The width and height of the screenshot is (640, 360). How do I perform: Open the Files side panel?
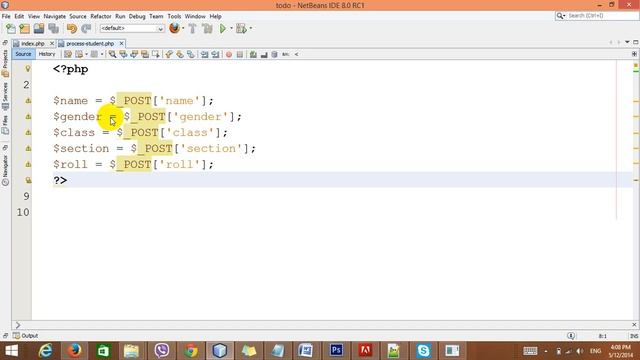tap(5, 125)
